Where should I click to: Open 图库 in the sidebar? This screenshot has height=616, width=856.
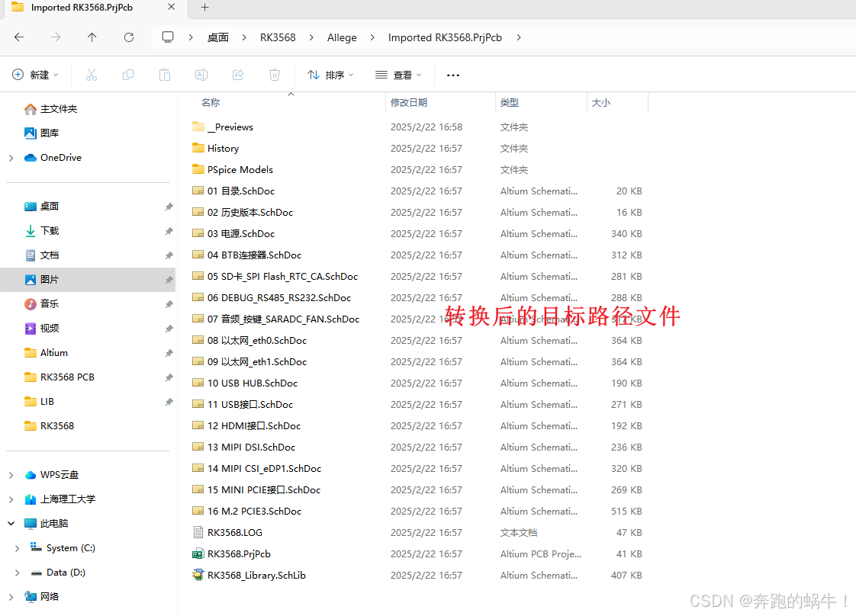tap(42, 133)
